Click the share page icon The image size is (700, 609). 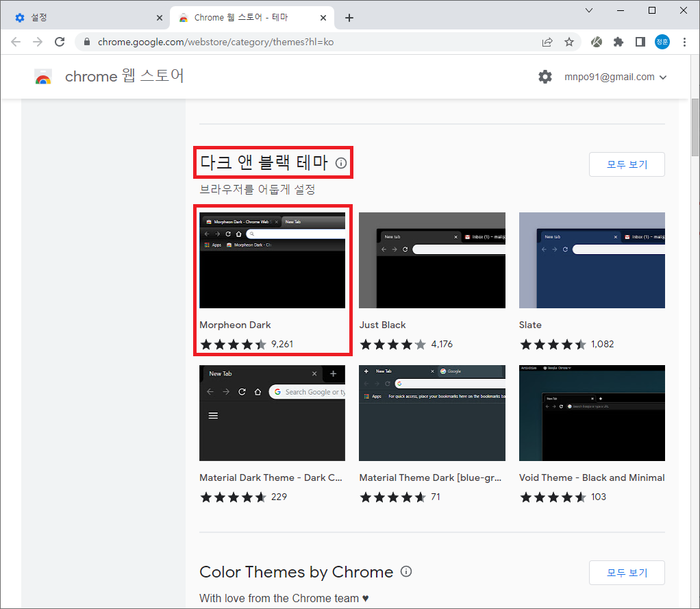tap(547, 42)
